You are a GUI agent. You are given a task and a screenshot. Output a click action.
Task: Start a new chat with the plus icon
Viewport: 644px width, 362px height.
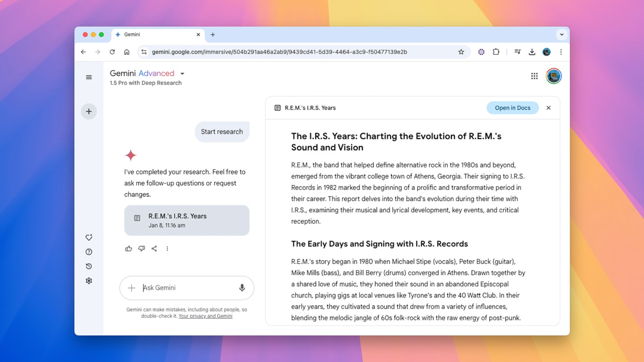[x=89, y=111]
